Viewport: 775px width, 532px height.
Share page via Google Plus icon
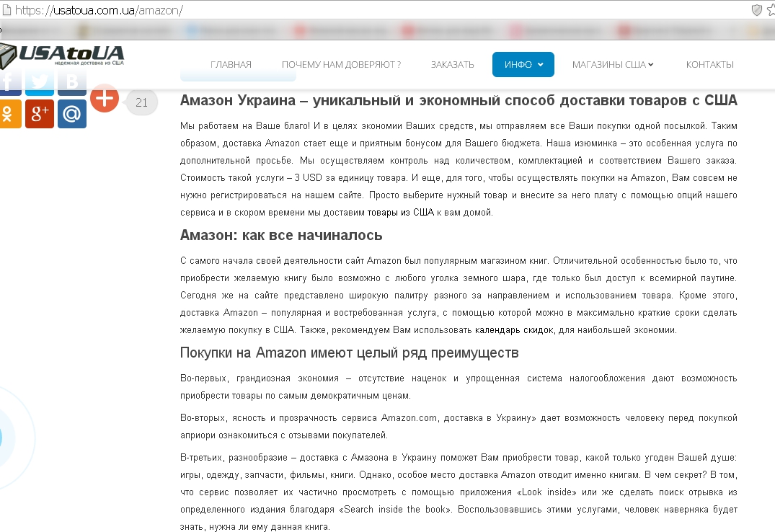coord(40,114)
